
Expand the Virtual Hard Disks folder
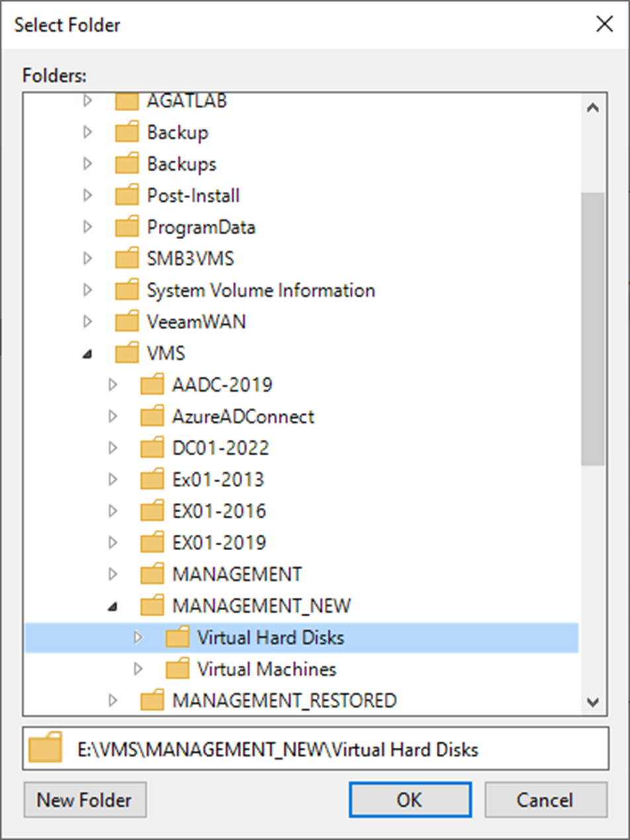pyautogui.click(x=138, y=637)
